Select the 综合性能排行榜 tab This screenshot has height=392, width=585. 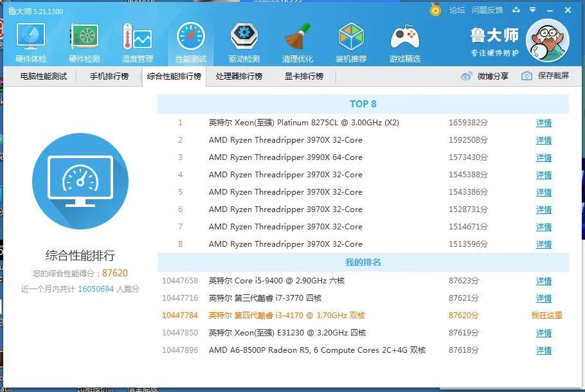[x=174, y=76]
